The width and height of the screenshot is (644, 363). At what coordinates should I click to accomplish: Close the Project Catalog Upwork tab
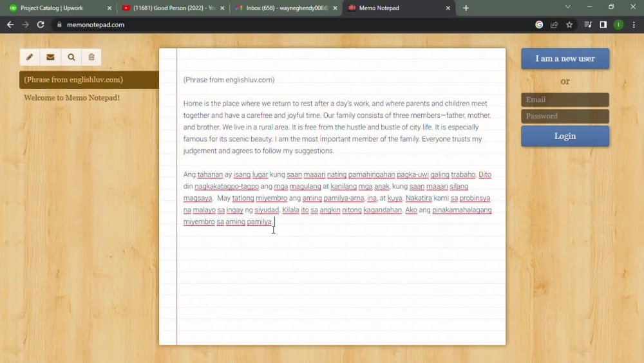pos(109,8)
